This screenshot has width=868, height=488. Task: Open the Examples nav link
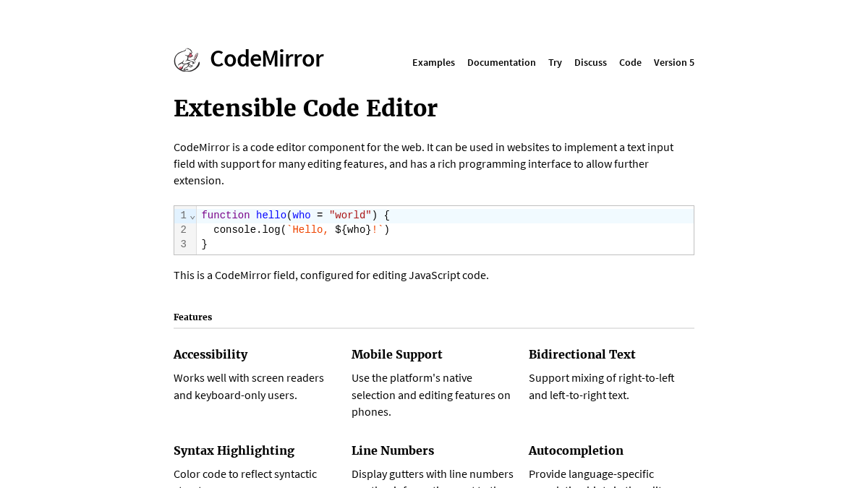[433, 62]
